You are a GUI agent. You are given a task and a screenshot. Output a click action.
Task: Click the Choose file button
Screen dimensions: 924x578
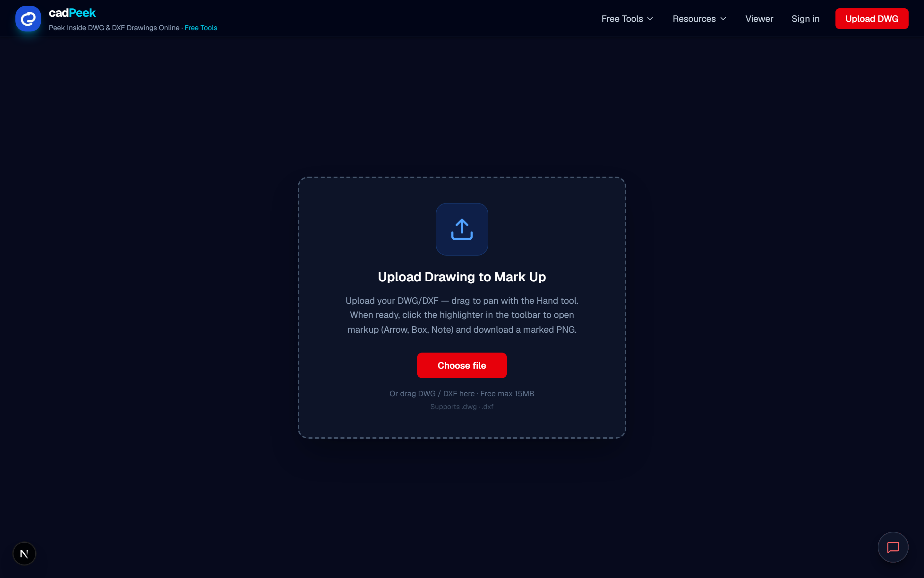coord(462,365)
